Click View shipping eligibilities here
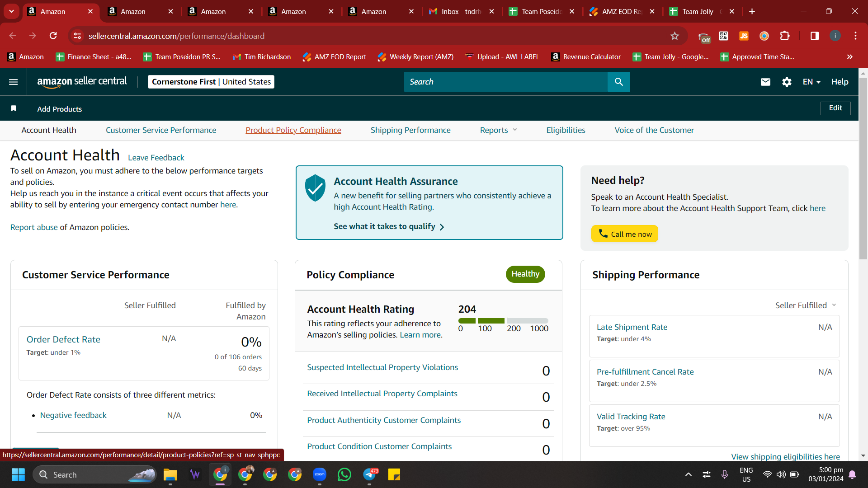Screen dimensions: 868x488 coord(785,456)
